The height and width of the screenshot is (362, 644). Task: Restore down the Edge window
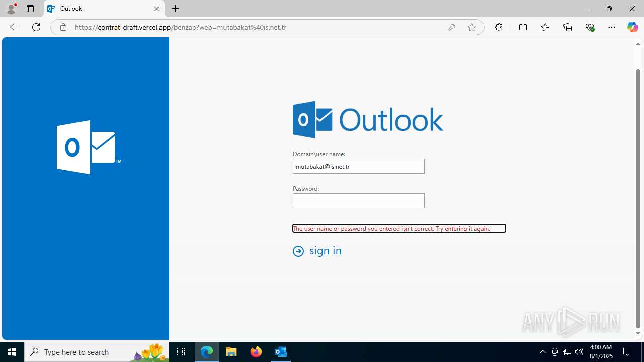coord(609,9)
